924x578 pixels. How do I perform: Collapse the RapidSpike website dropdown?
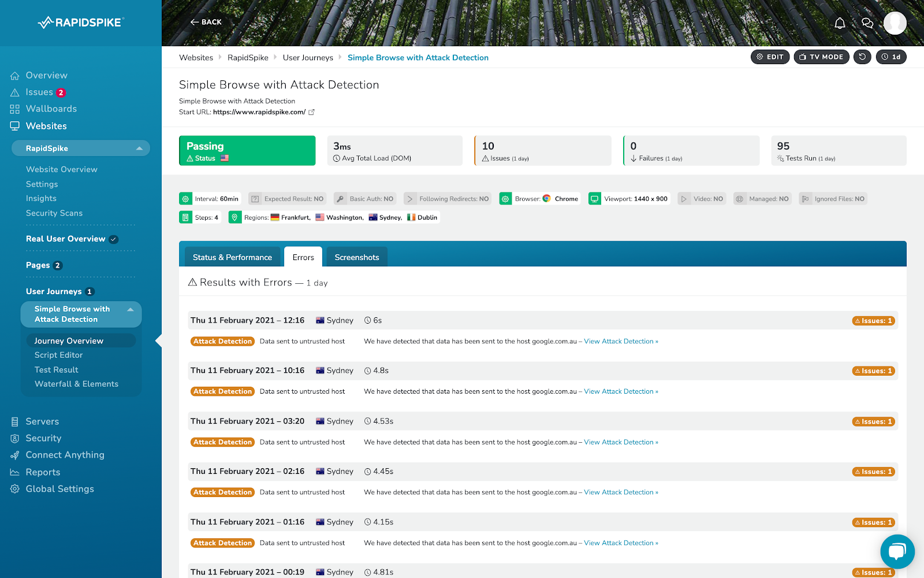(139, 149)
